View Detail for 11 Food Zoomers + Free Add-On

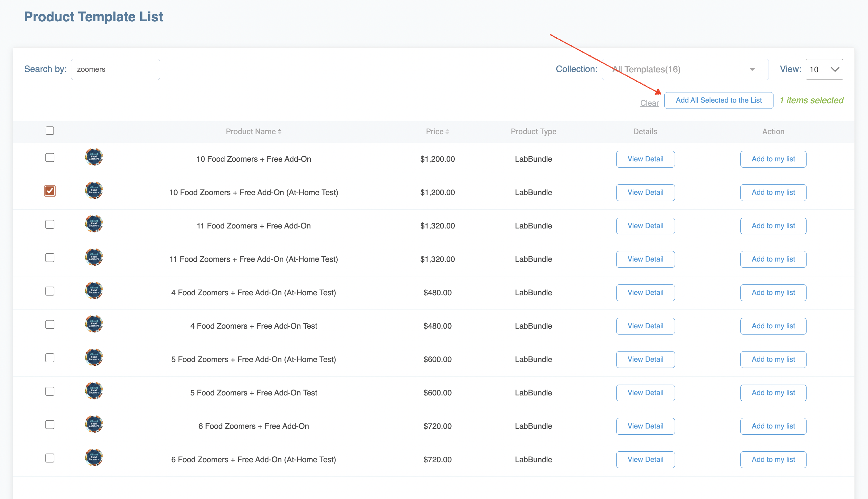(645, 226)
